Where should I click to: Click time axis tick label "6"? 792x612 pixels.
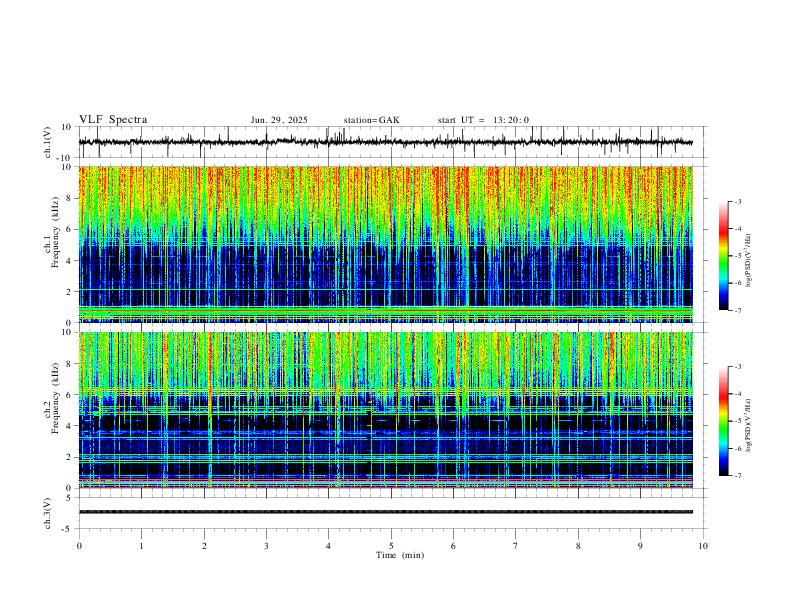click(453, 546)
